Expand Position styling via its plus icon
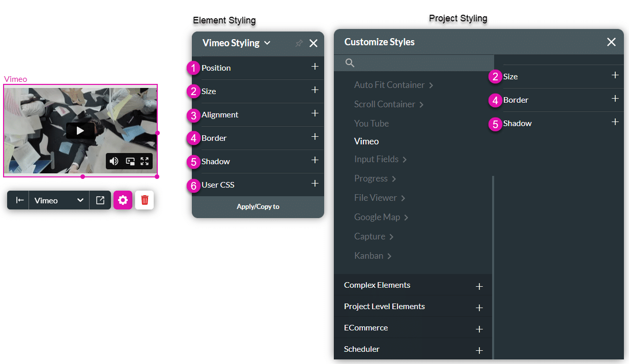Image resolution: width=629 pixels, height=364 pixels. 315,67
